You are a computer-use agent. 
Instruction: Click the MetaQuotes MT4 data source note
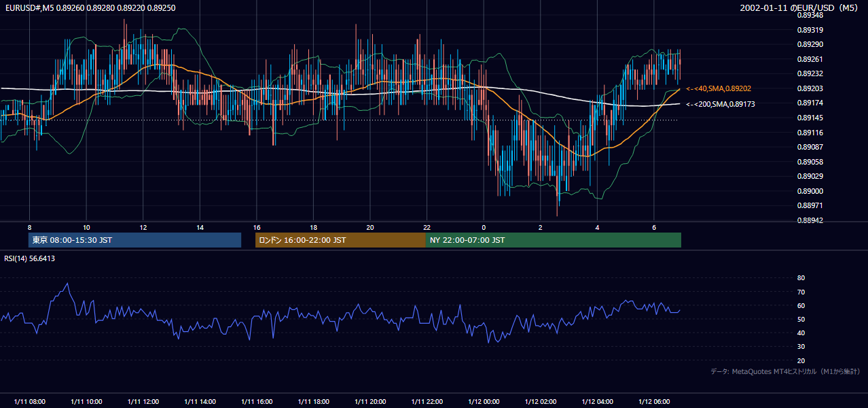[x=785, y=371]
